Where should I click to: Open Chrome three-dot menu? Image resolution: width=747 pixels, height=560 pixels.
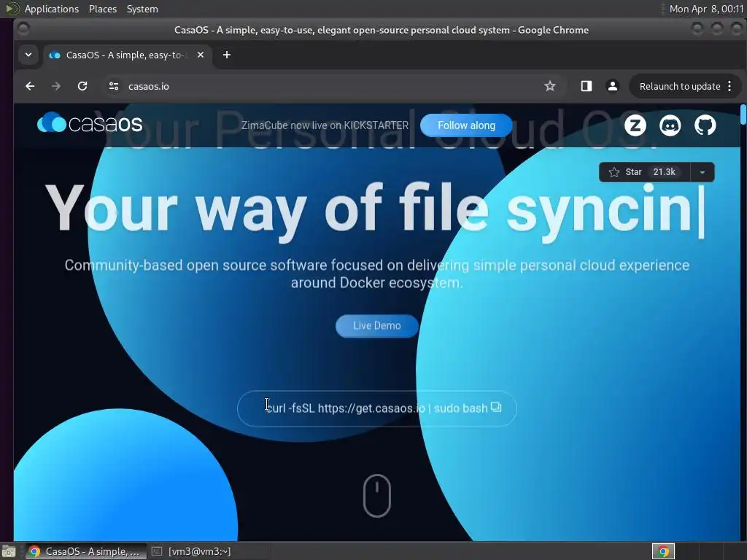pos(729,86)
